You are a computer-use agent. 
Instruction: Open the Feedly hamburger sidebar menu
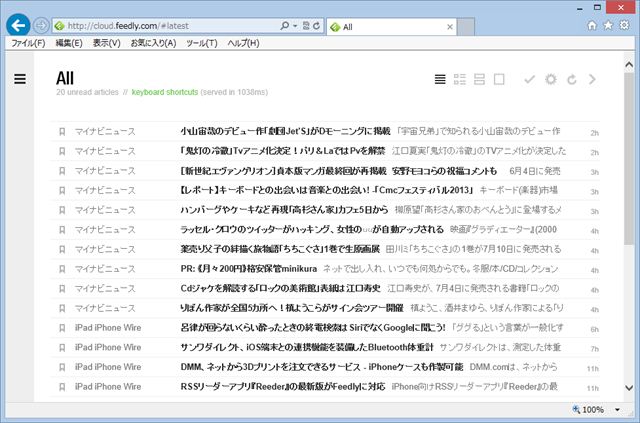click(20, 79)
